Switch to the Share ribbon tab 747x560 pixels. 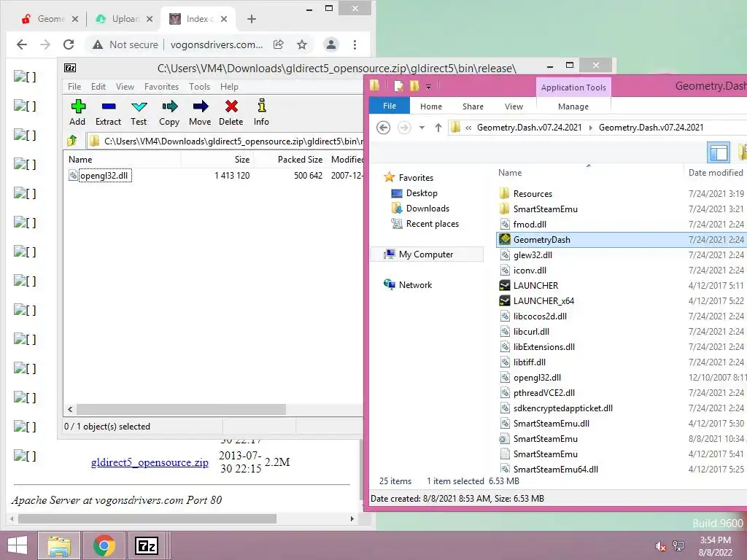473,106
